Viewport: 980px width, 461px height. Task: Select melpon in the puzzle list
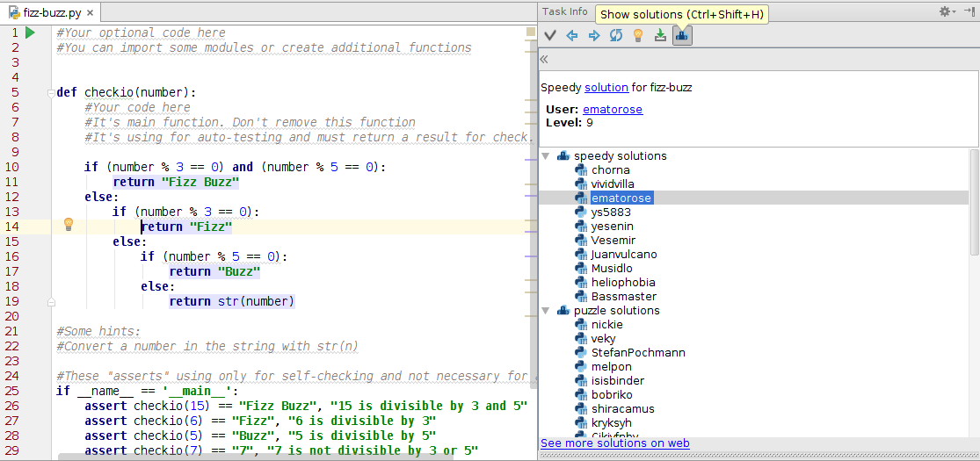tap(611, 367)
